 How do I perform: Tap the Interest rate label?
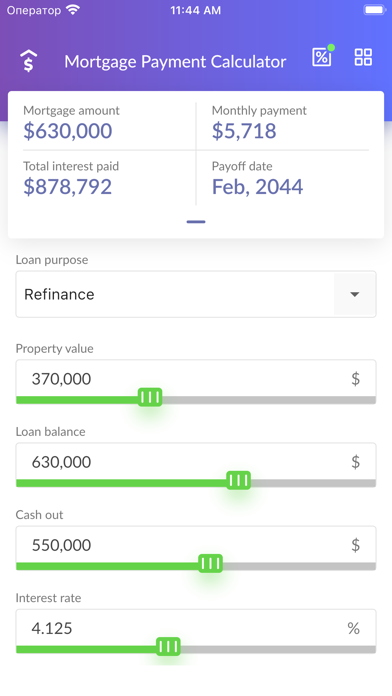[x=48, y=598]
